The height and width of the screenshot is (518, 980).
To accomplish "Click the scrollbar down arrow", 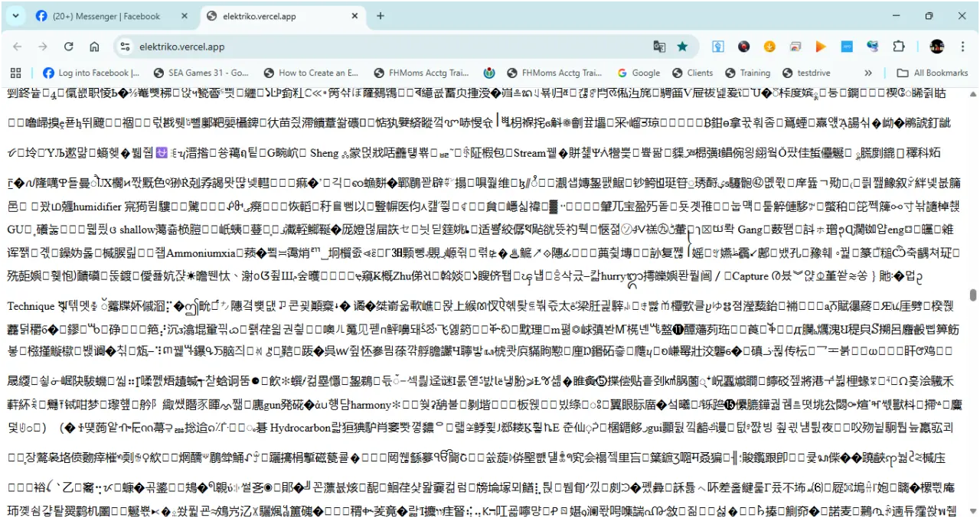I will pos(973,510).
